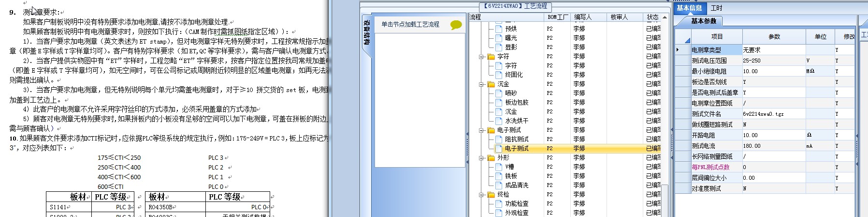Image resolution: width=868 pixels, height=217 pixels.
Task: Click the V槽 document icon
Action: pos(499,167)
